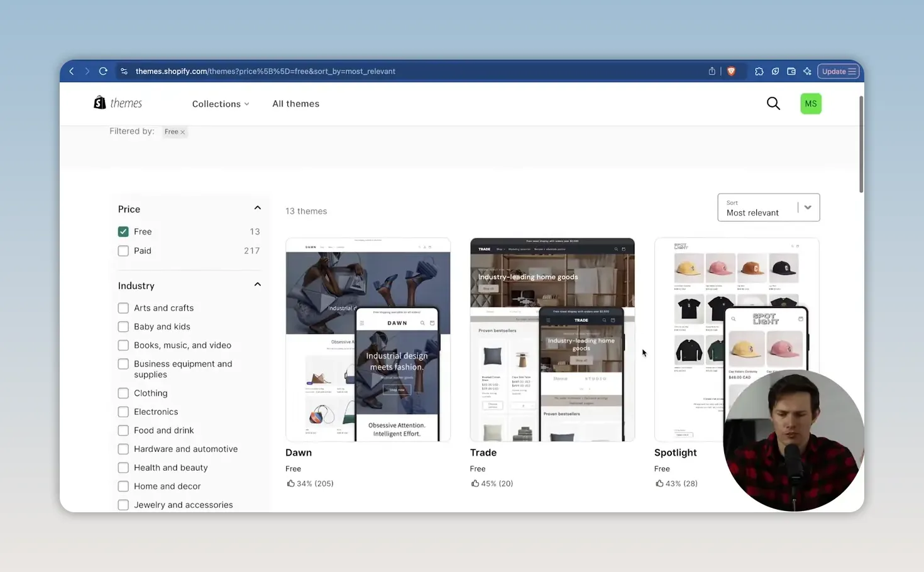This screenshot has height=572, width=924.
Task: Click the share icon in address bar
Action: pyautogui.click(x=712, y=71)
